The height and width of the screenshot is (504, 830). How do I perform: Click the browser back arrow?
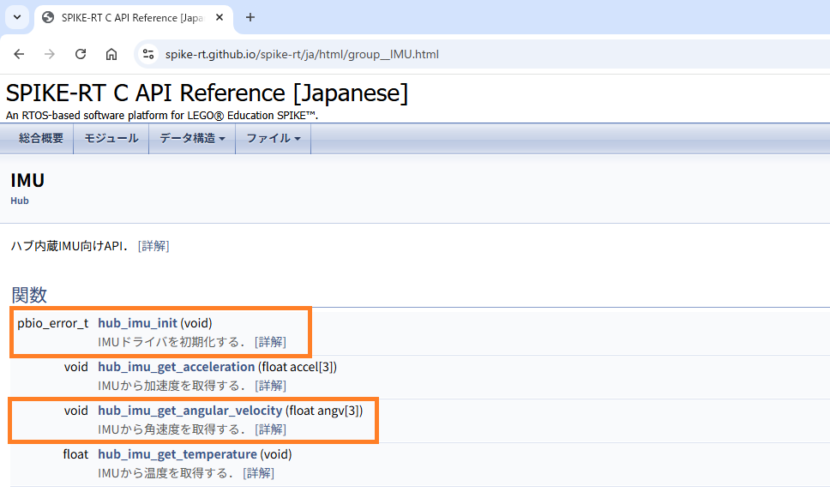(19, 54)
